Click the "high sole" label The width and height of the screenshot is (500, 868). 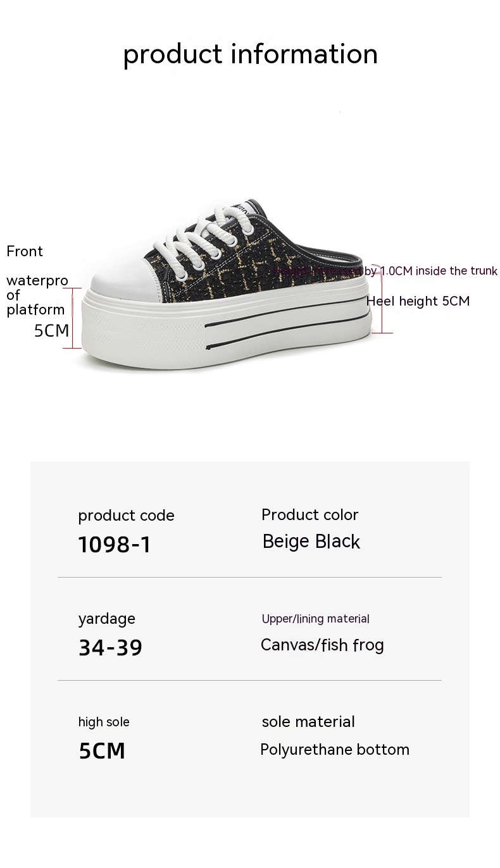click(x=104, y=722)
